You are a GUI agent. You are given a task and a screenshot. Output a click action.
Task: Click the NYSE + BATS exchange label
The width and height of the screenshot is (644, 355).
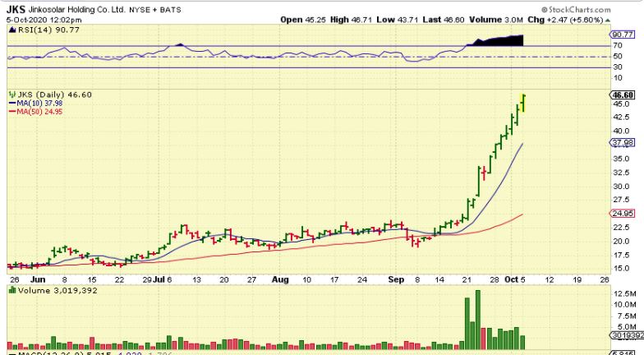tap(154, 10)
